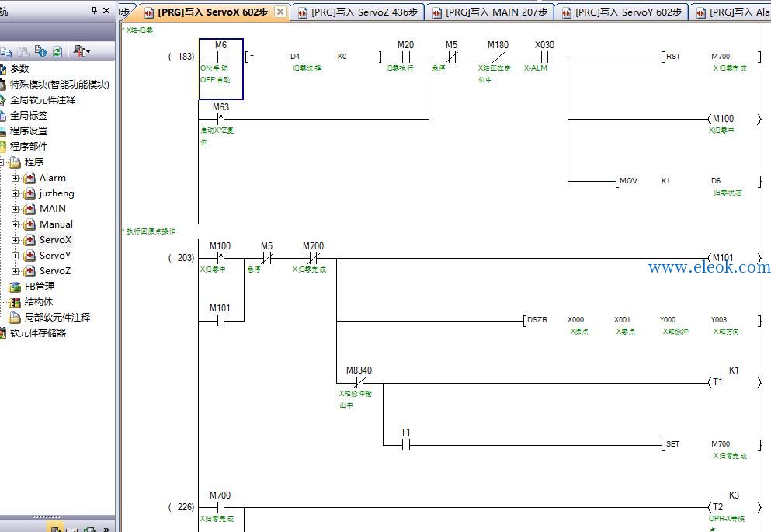This screenshot has height=532, width=771.
Task: Close the ServoX program tab
Action: click(x=280, y=12)
